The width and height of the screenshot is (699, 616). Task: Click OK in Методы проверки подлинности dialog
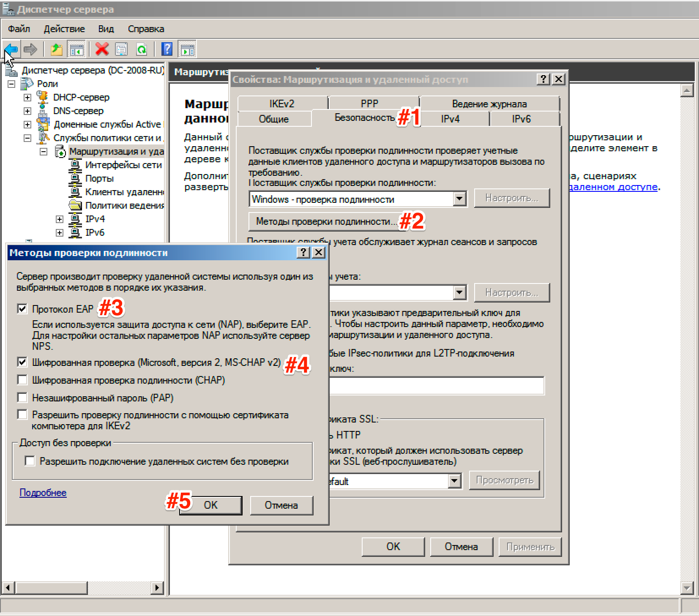point(210,505)
